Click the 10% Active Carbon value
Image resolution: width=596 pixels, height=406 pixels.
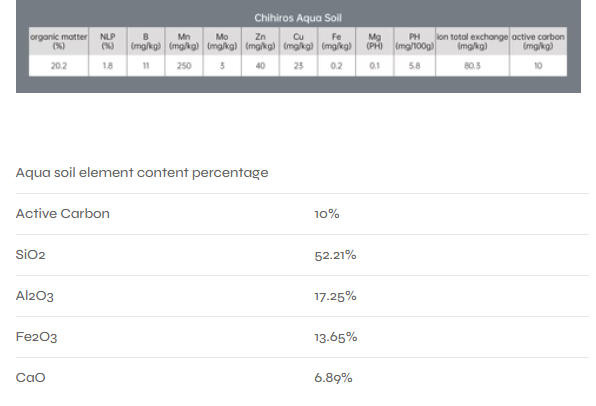[327, 214]
